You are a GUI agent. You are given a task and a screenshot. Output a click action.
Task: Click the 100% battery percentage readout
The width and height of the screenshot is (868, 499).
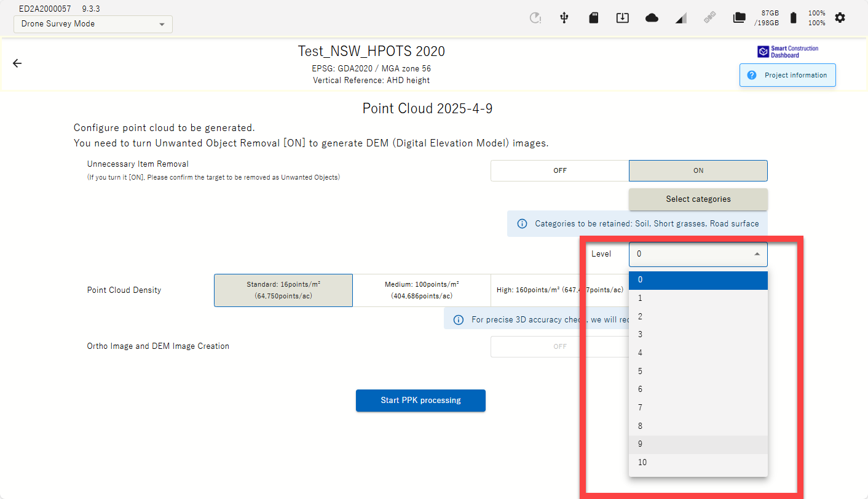click(x=816, y=18)
